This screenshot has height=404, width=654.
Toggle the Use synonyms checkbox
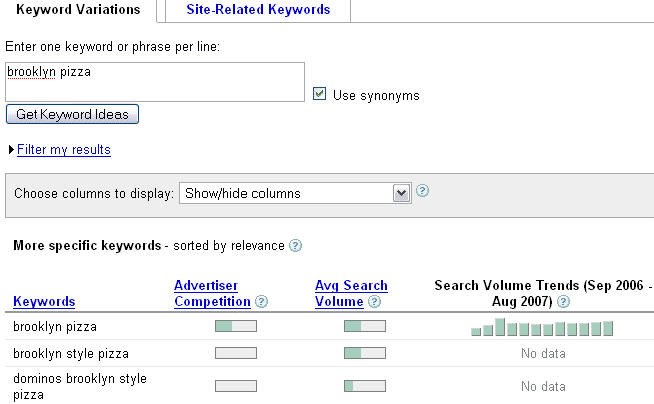point(320,94)
